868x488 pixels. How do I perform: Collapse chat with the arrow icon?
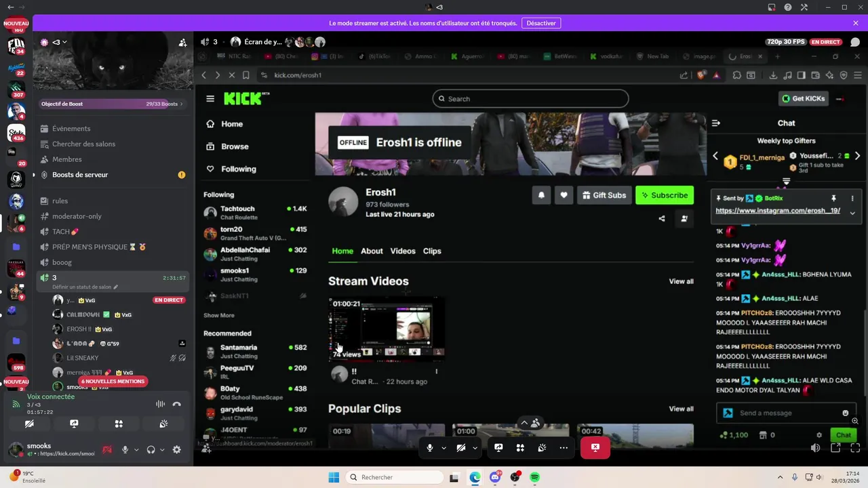point(716,123)
